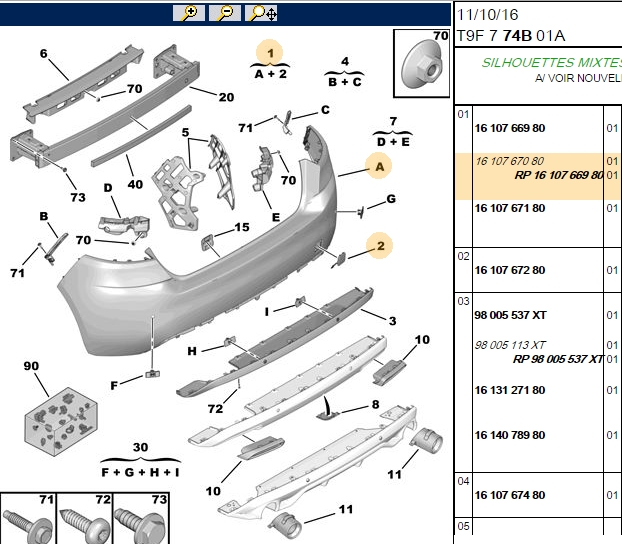
Task: Click row index 03 in parts table
Action: (x=463, y=301)
